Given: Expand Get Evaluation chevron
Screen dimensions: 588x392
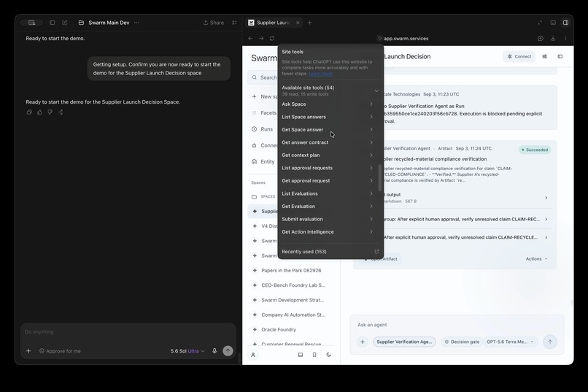Looking at the screenshot, I should tap(371, 207).
